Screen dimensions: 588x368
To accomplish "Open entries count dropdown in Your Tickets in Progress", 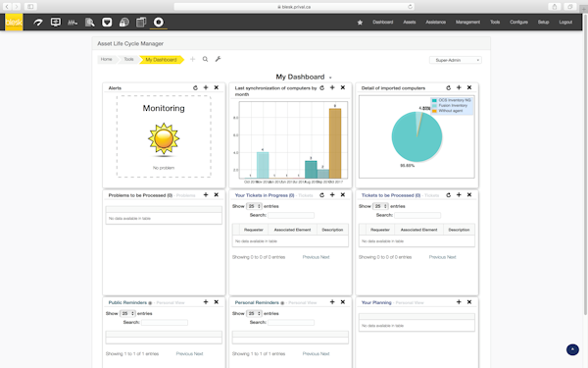I will point(254,206).
